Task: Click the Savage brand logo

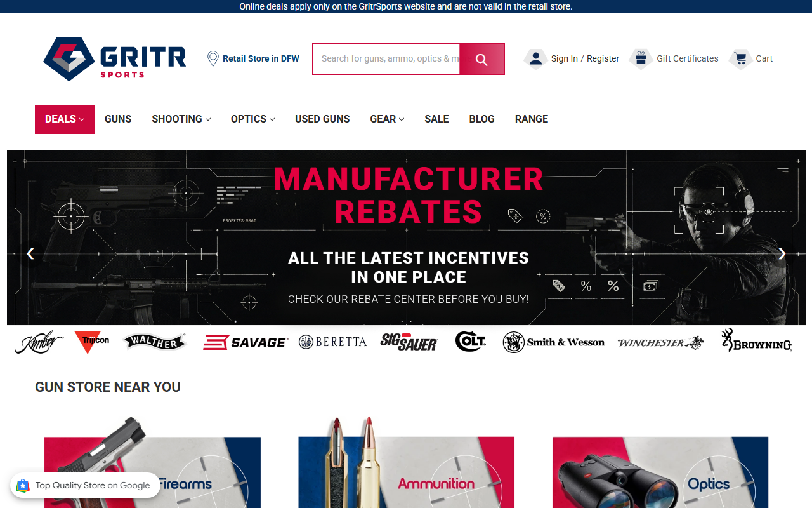Action: pos(246,342)
